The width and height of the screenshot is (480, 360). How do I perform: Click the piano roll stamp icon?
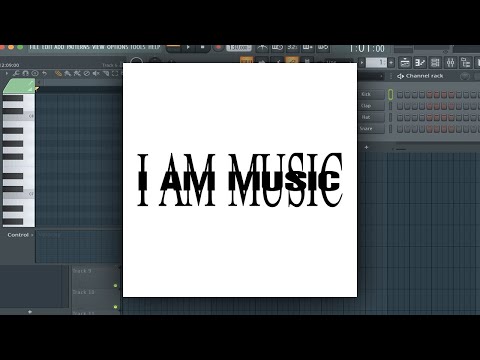[35, 73]
